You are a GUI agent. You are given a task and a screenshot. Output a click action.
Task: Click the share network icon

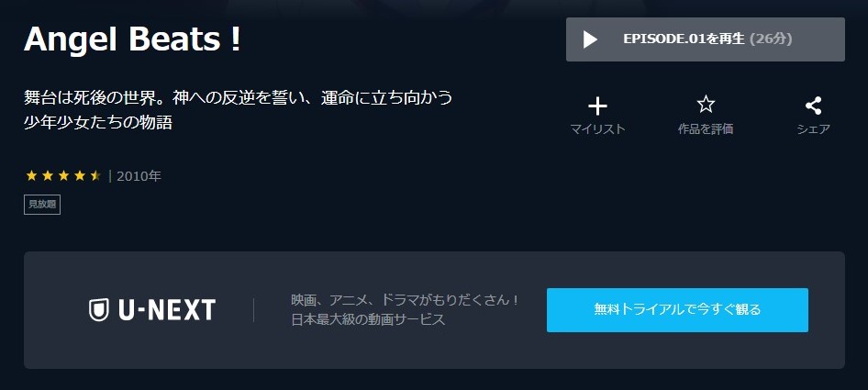point(813,106)
